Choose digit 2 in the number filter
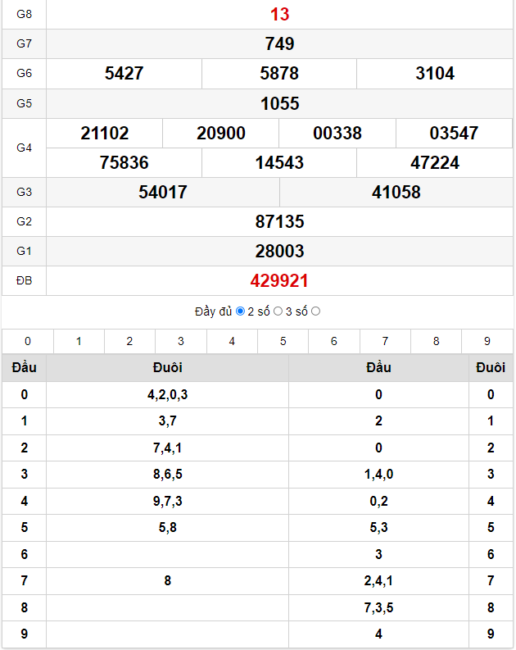The height and width of the screenshot is (650, 516). 130,341
